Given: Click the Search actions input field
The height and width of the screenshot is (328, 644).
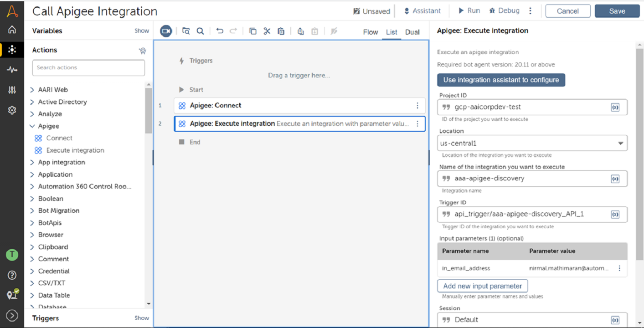Looking at the screenshot, I should coord(88,68).
